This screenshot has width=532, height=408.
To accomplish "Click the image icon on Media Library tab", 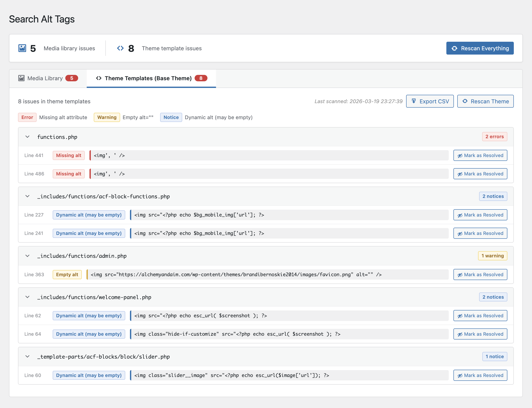I will pyautogui.click(x=21, y=78).
